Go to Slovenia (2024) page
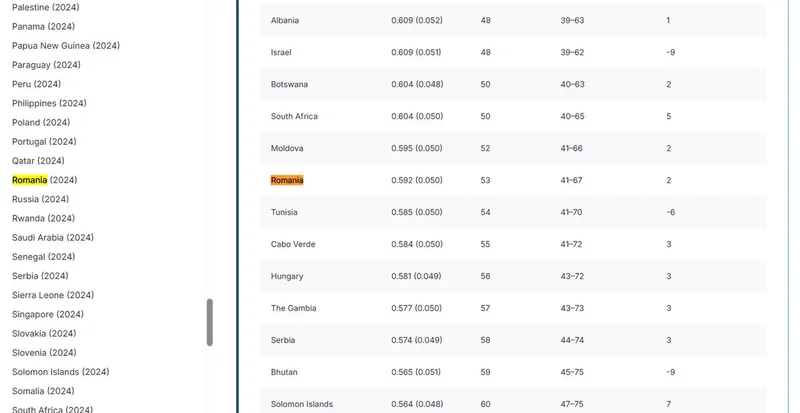Viewport: 800px width, 413px height. [44, 353]
